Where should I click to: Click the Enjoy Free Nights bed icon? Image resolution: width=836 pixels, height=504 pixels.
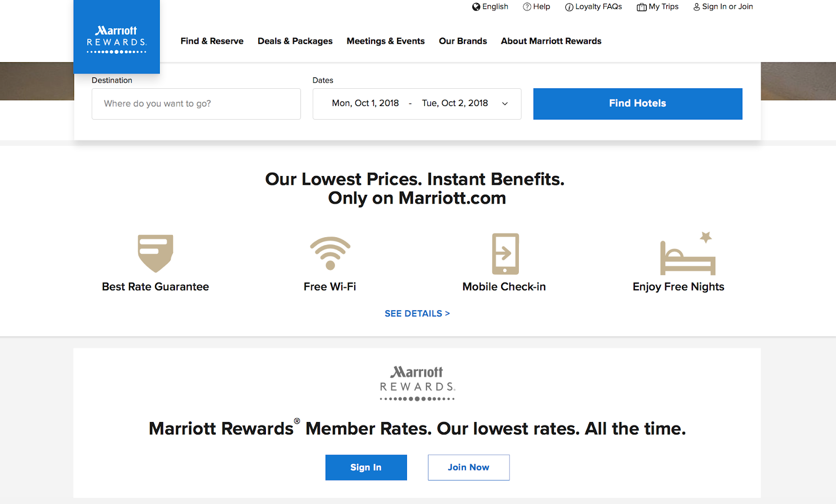point(688,253)
